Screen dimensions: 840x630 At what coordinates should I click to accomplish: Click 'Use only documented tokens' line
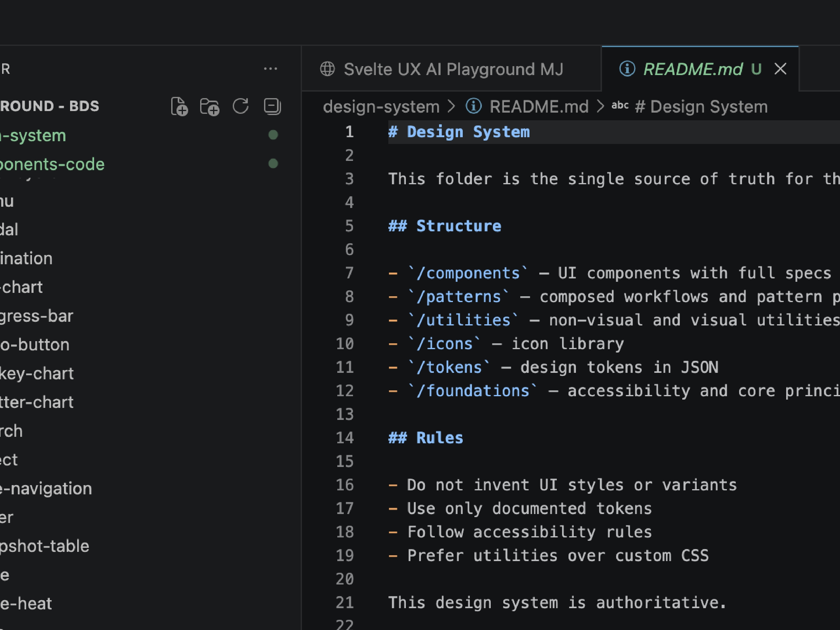(x=529, y=508)
